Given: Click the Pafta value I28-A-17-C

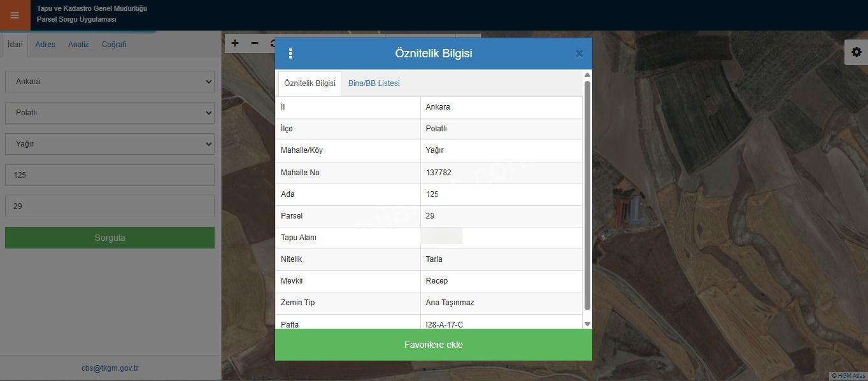Looking at the screenshot, I should pos(445,324).
